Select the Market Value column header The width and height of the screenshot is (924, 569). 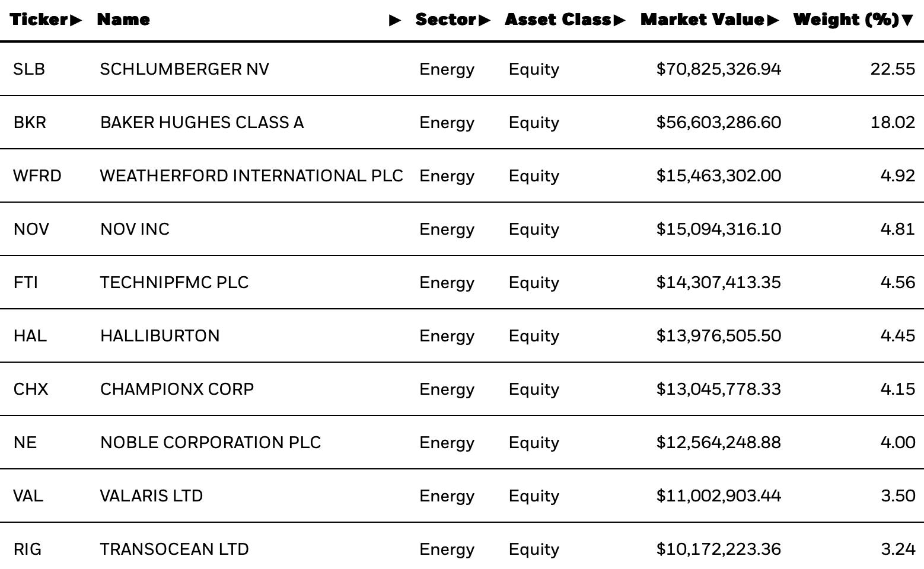tap(703, 20)
